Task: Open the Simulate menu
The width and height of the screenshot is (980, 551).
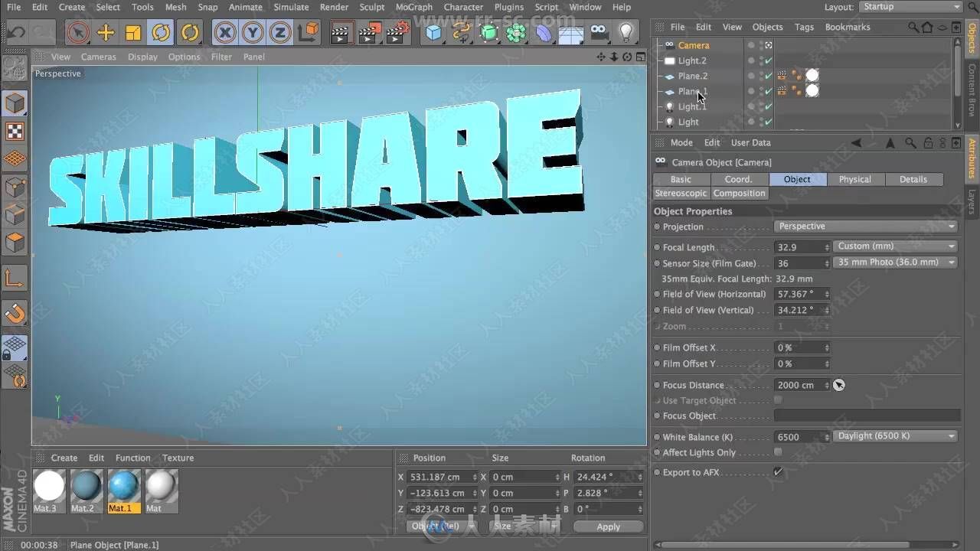Action: click(291, 7)
